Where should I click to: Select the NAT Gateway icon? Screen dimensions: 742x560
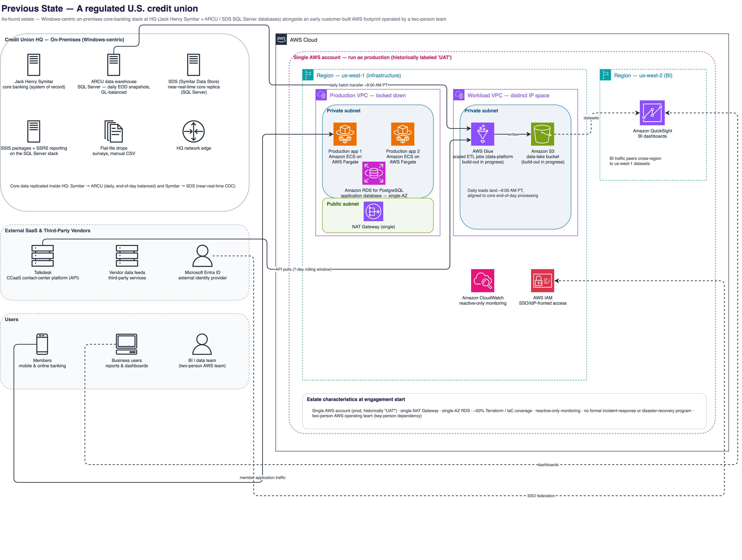[373, 211]
